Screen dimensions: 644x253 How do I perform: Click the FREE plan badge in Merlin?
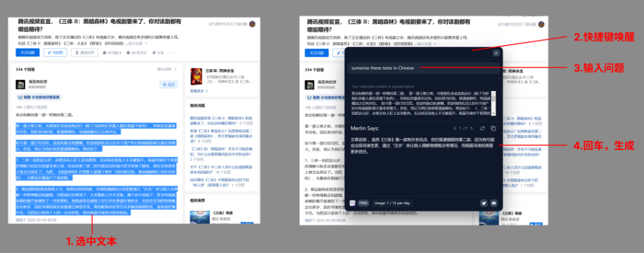364,203
